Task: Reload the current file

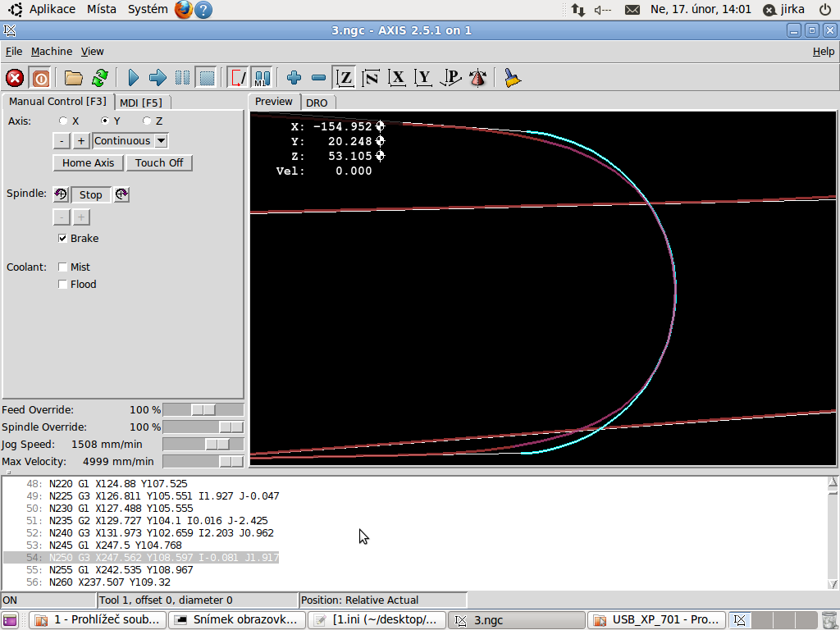Action: (x=99, y=78)
